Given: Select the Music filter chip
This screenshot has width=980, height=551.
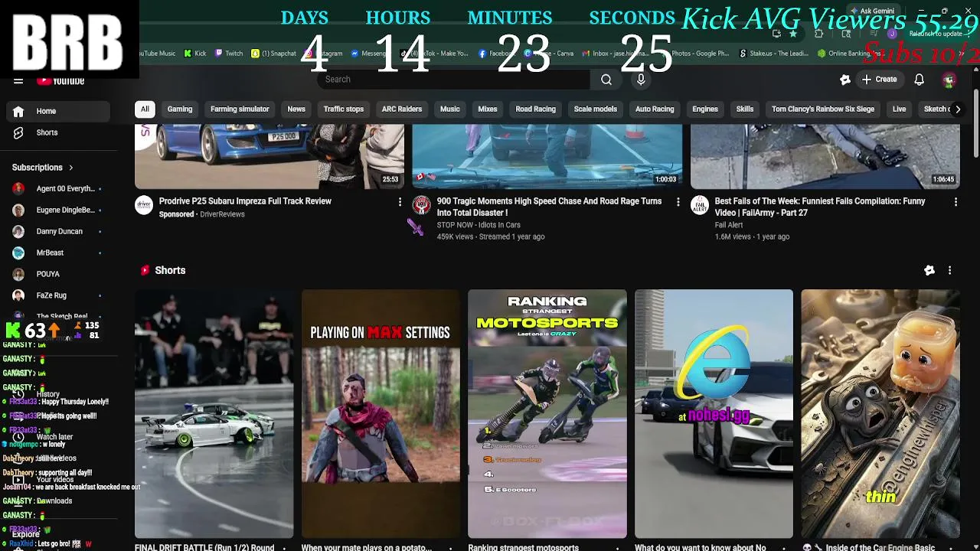Looking at the screenshot, I should point(450,109).
